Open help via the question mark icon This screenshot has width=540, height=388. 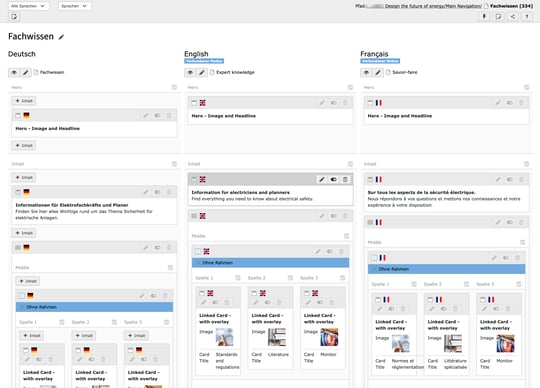[x=527, y=16]
